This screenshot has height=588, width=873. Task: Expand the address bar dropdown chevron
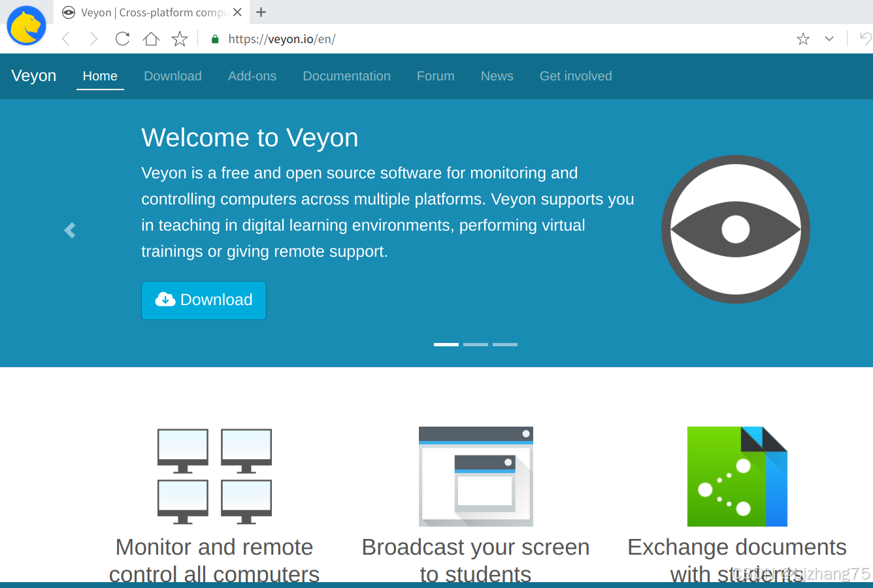point(829,39)
